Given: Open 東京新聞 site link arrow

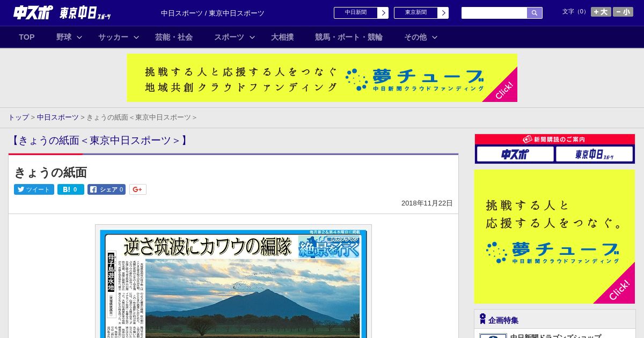Looking at the screenshot, I should [x=443, y=13].
